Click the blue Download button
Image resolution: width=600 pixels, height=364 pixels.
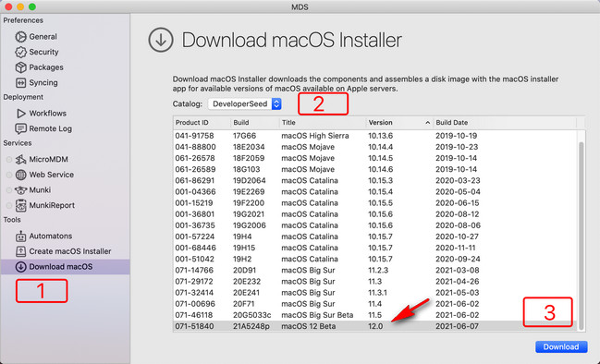561,346
